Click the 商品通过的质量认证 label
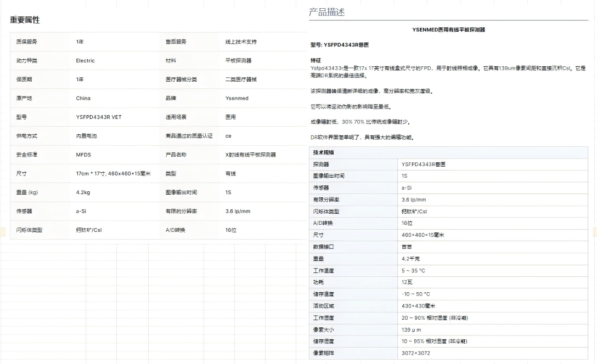Screen dimensions: 597x364 189,136
